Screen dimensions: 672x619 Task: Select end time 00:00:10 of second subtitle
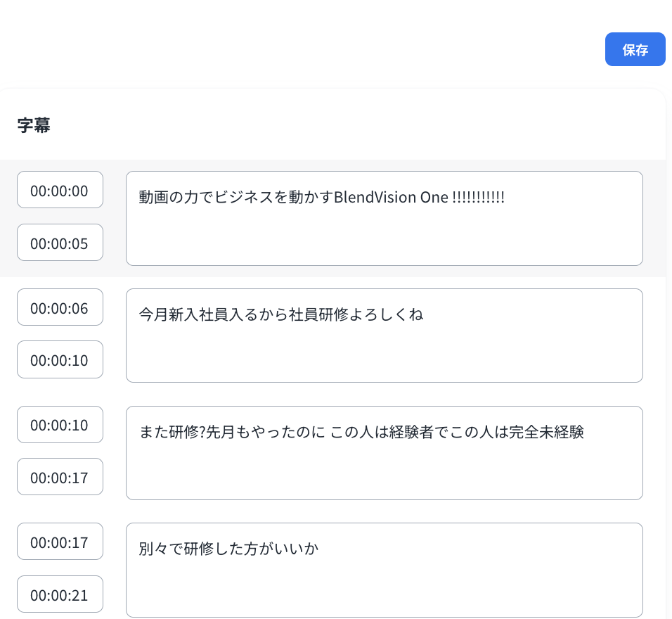(60, 359)
